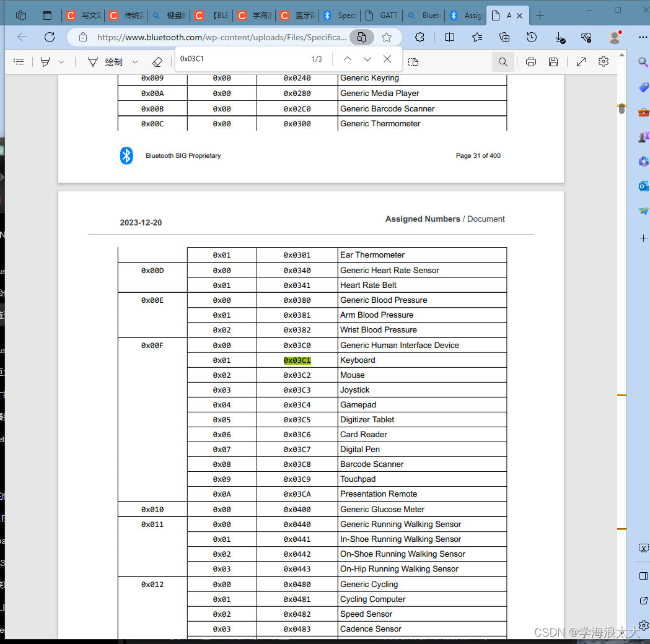Viewport: 650px width, 644px height.
Task: Open Collections icon in browser toolbar
Action: 504,37
